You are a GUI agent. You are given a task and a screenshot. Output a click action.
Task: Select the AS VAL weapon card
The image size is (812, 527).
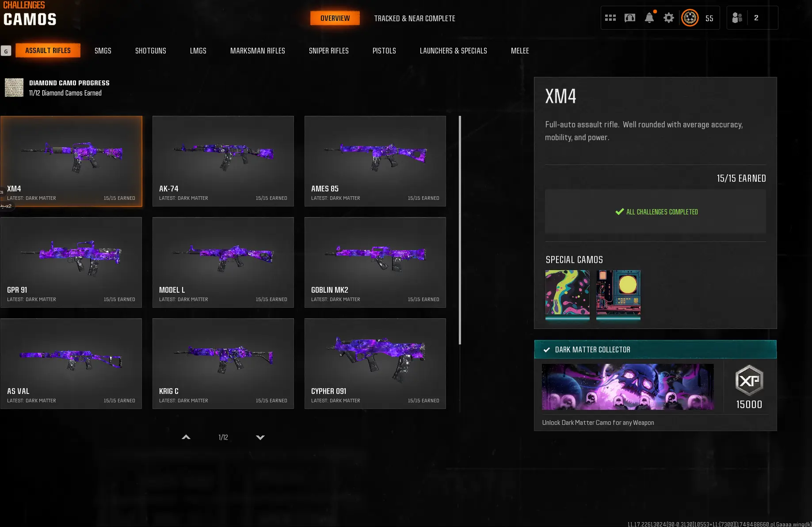(71, 364)
